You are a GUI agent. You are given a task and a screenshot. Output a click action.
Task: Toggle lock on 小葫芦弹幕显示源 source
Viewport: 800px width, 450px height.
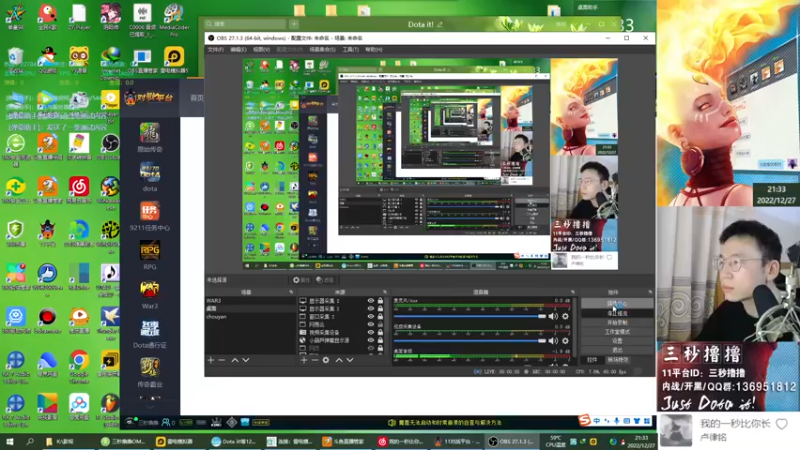pos(380,340)
